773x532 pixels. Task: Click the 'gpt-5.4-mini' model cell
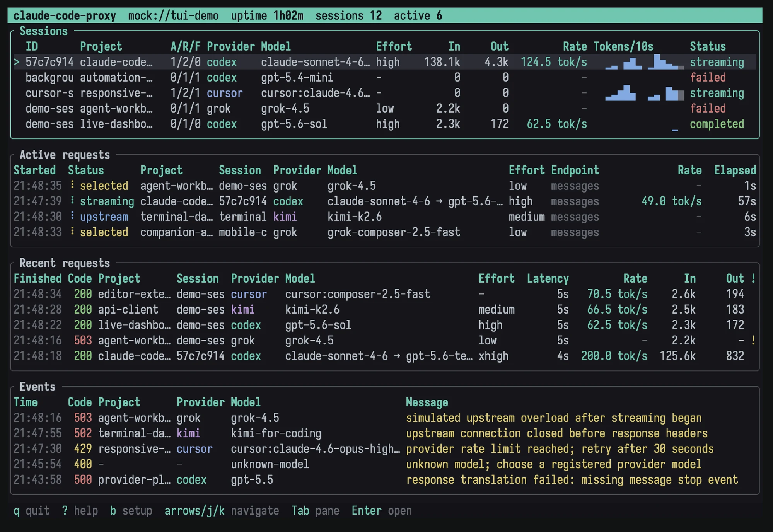(297, 78)
